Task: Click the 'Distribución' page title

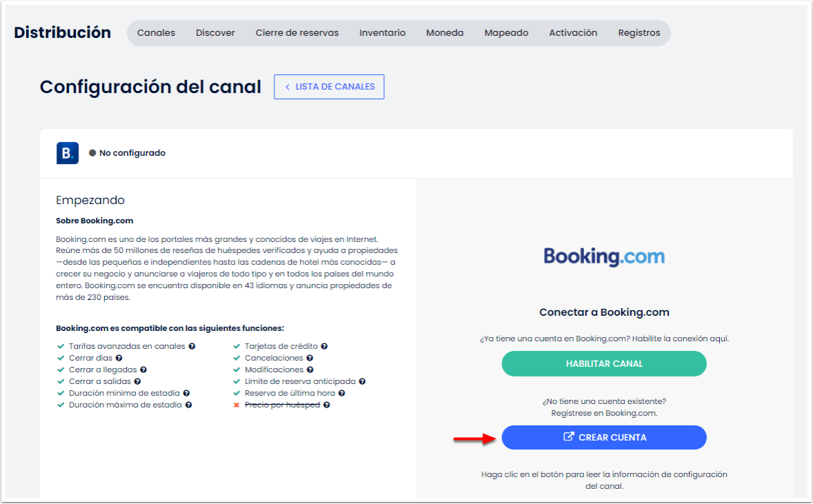Action: click(x=62, y=32)
